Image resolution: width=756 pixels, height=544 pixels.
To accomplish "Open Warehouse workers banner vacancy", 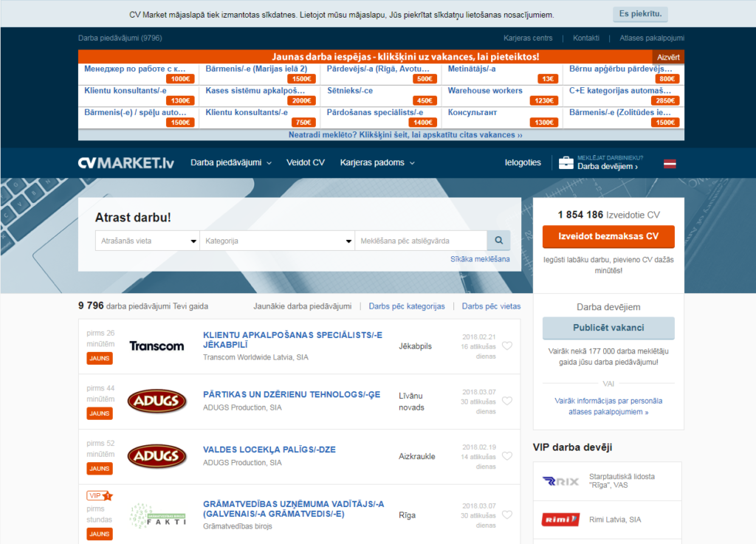I will point(485,91).
